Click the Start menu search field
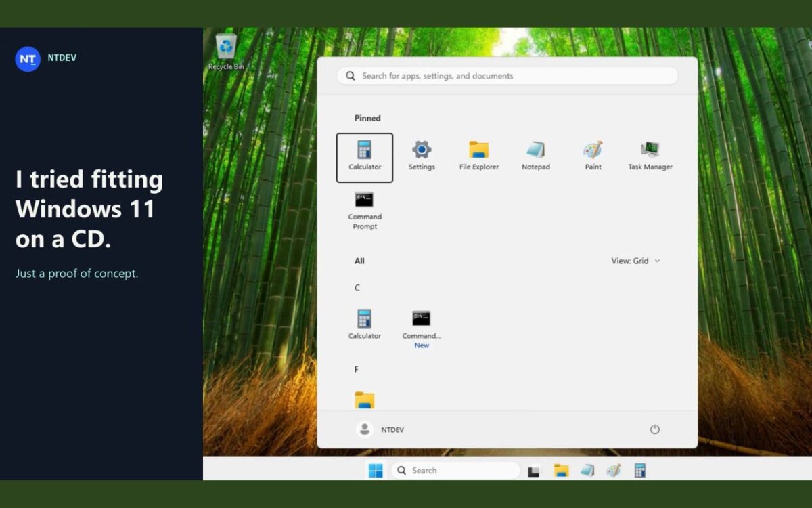This screenshot has width=812, height=508. [507, 76]
